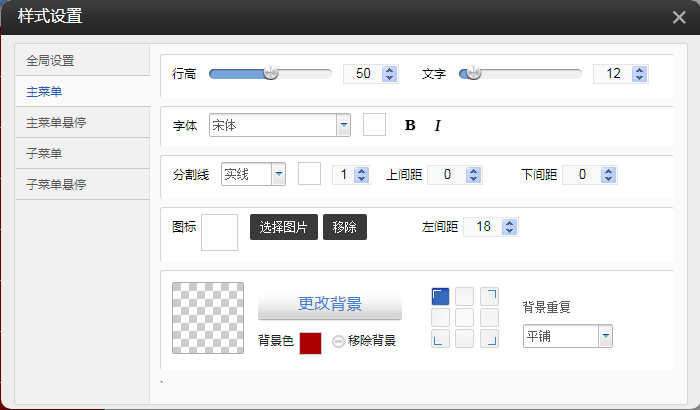The image size is (700, 410).
Task: Click the 行高 slider handle
Action: [270, 73]
